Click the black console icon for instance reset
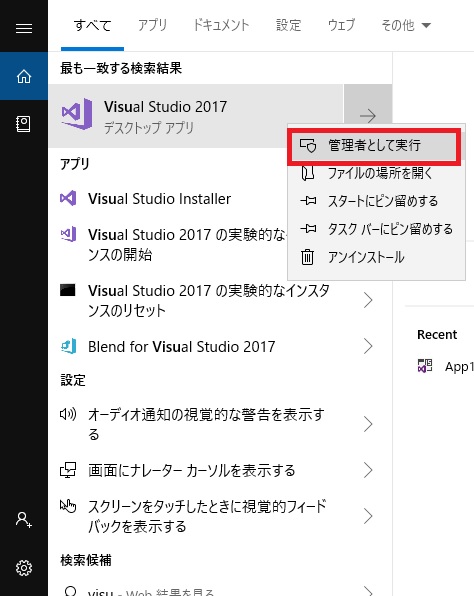 point(68,290)
